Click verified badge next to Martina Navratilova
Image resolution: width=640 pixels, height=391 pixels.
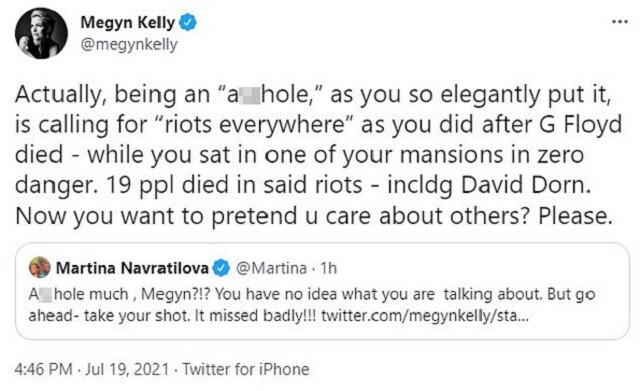click(x=221, y=268)
